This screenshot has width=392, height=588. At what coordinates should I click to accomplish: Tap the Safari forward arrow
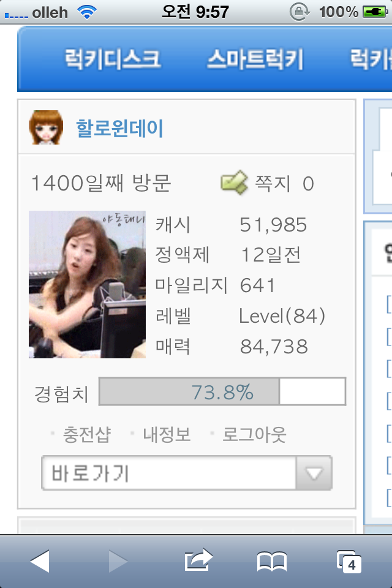(118, 562)
